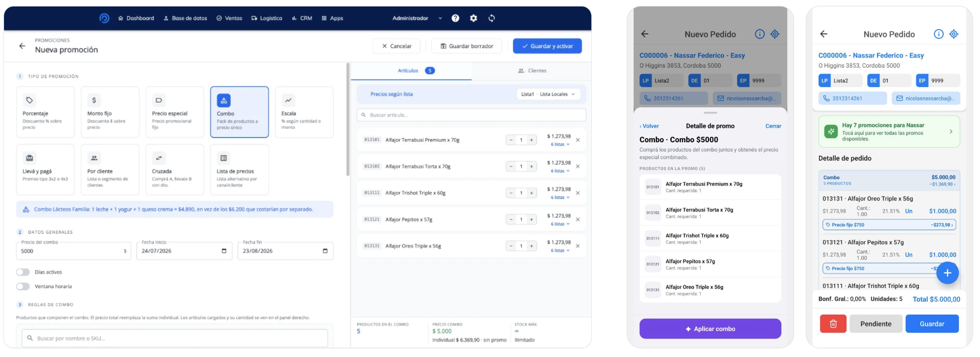Click the Cancelar button
Image resolution: width=980 pixels, height=357 pixels.
(397, 46)
